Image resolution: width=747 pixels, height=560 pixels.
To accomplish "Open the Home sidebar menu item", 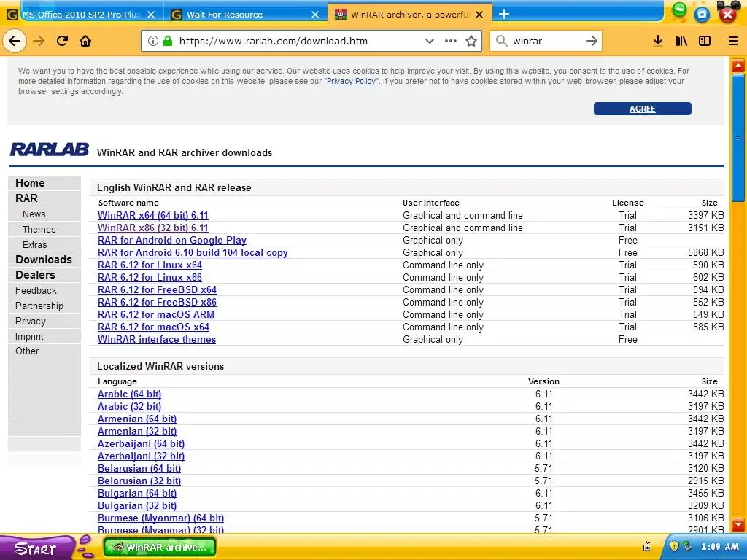I will [x=30, y=183].
